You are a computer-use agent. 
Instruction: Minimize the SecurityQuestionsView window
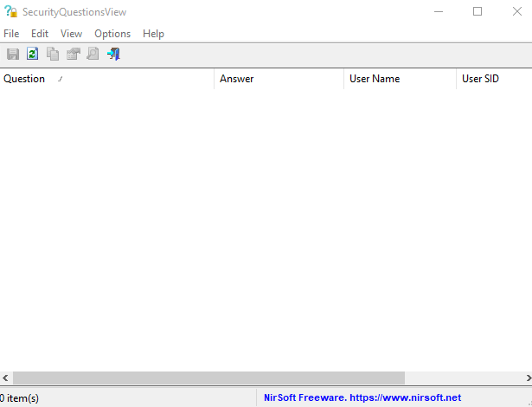coord(439,11)
